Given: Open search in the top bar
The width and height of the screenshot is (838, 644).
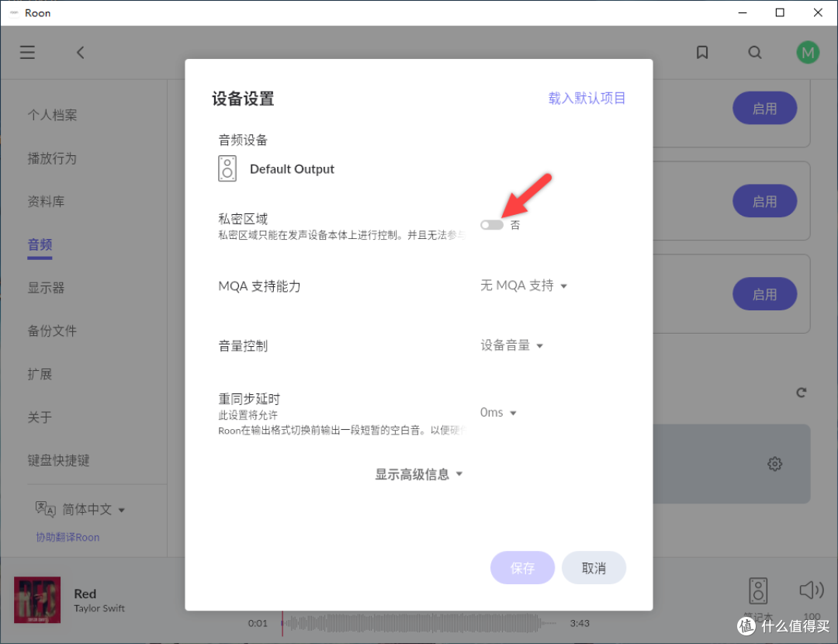Looking at the screenshot, I should click(x=754, y=52).
